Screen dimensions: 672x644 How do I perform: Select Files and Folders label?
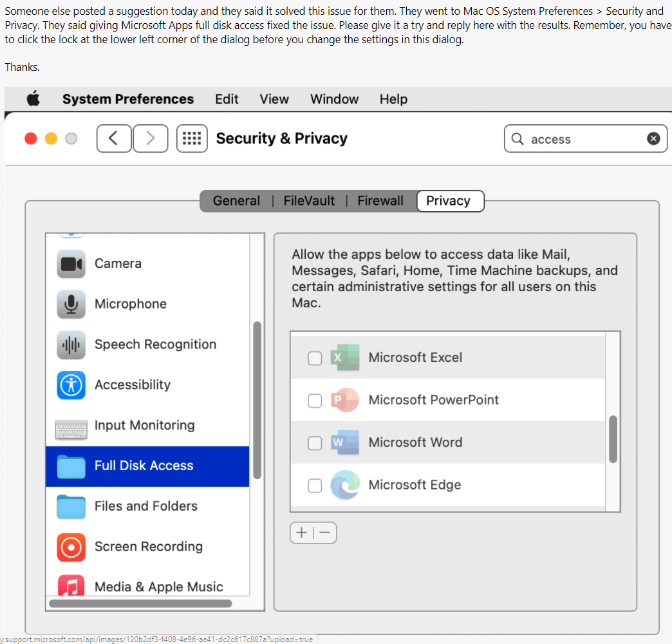coord(145,506)
